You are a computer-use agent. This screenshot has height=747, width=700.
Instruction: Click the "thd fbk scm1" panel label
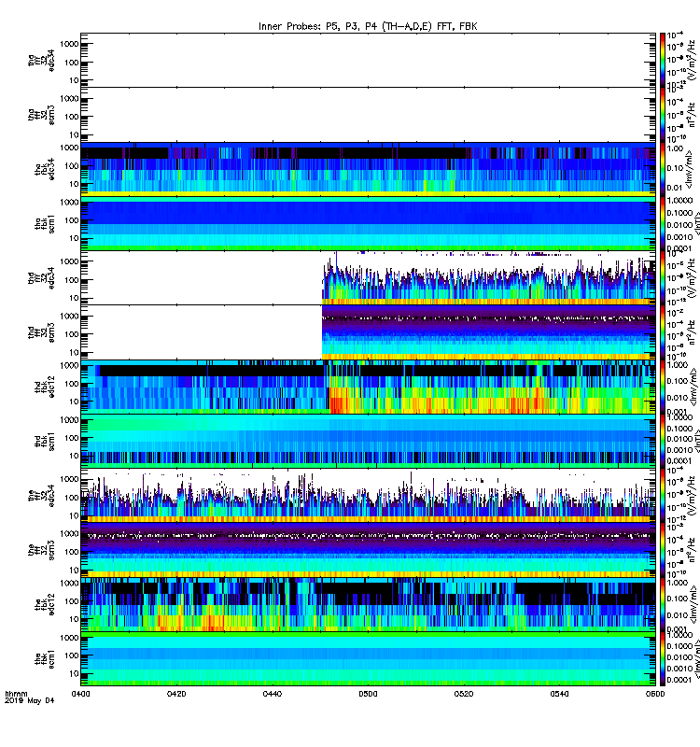coord(45,442)
